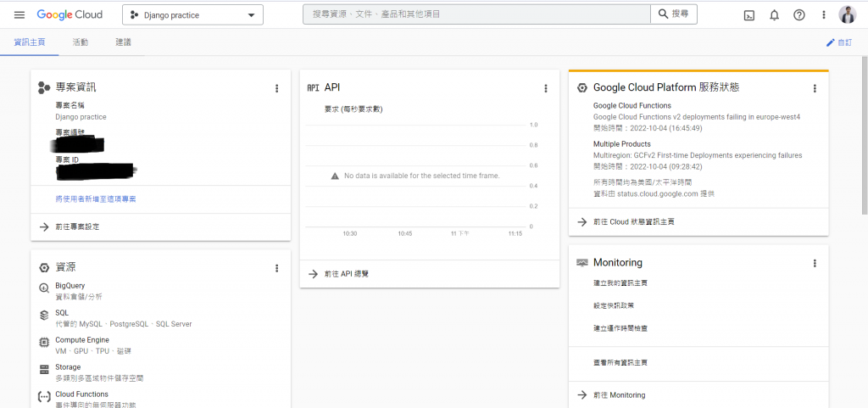Click the BigQuery magnifier icon
This screenshot has height=408, width=868.
[44, 288]
